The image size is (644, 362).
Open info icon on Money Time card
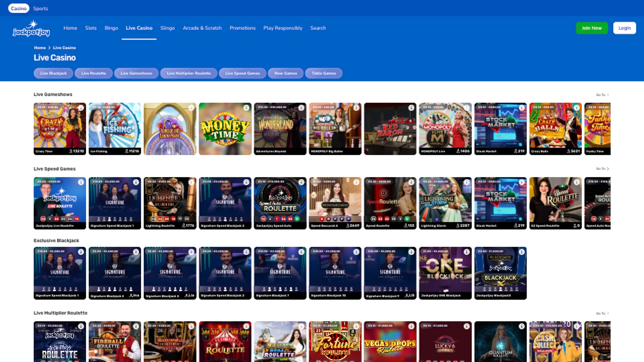click(x=246, y=108)
